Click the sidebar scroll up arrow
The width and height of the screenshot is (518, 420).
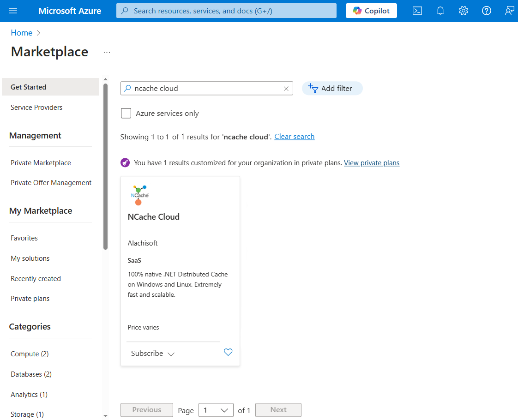(x=105, y=79)
